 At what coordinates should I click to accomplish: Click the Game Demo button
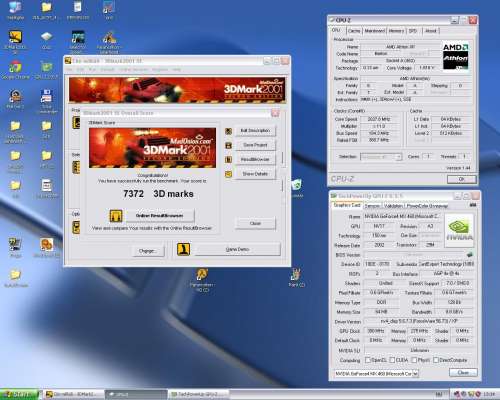click(237, 249)
